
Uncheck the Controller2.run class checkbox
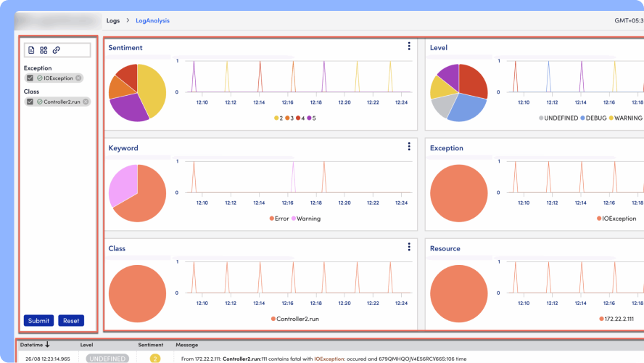pyautogui.click(x=30, y=102)
